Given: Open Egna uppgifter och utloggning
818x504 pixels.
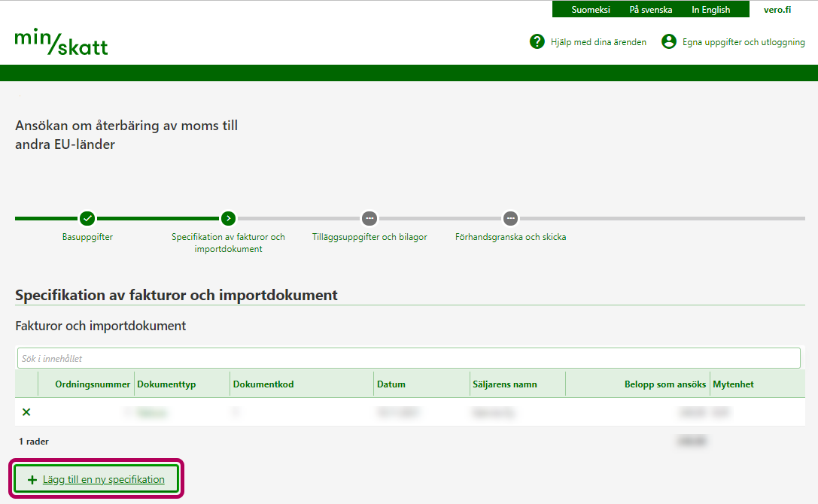Looking at the screenshot, I should pos(743,42).
